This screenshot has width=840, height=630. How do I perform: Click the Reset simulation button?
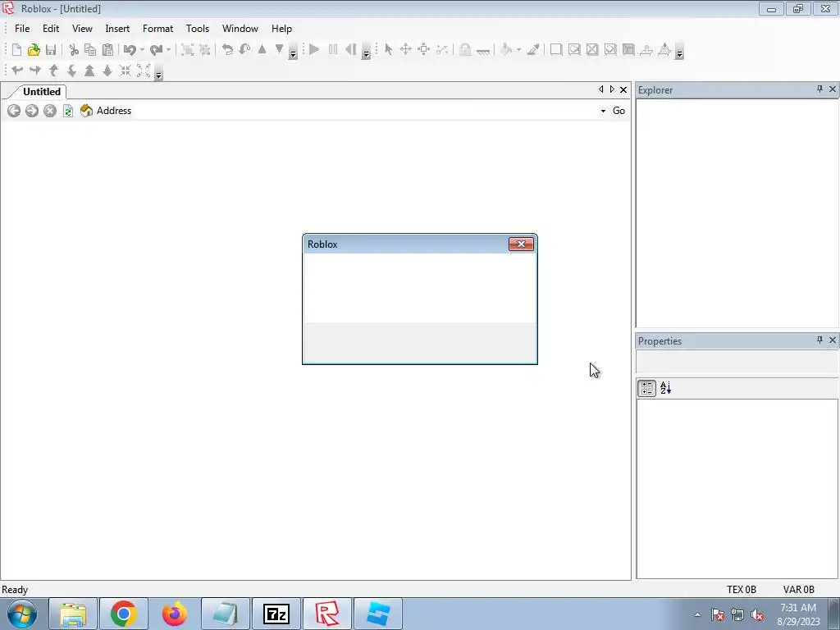coord(350,50)
